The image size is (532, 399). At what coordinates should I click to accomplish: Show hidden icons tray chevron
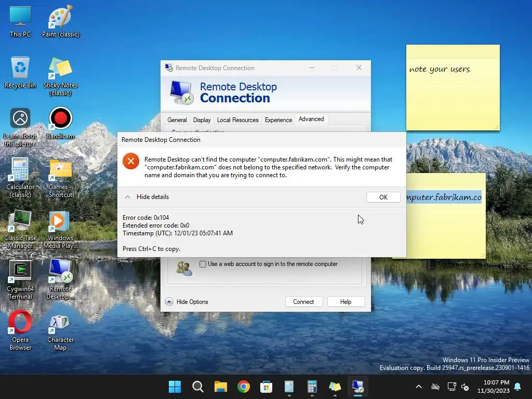419,387
